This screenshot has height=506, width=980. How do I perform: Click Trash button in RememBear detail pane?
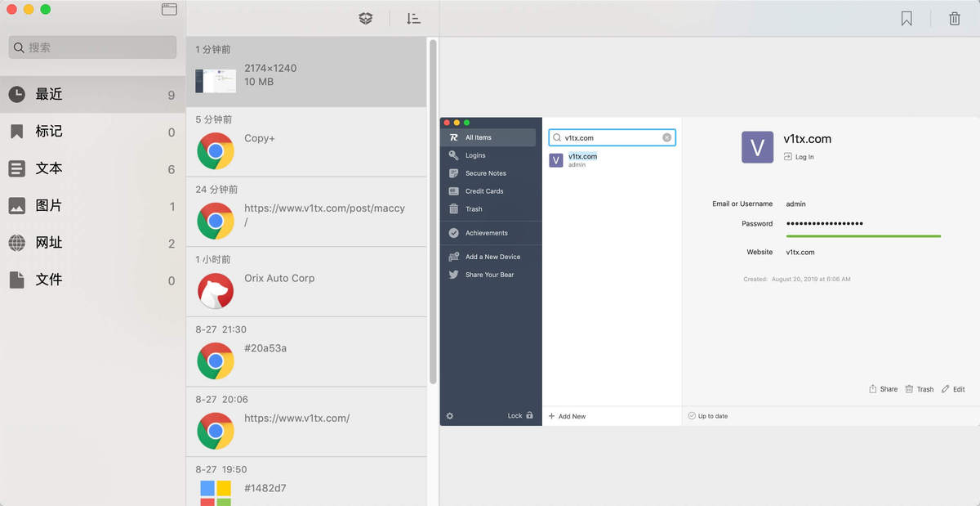click(920, 389)
